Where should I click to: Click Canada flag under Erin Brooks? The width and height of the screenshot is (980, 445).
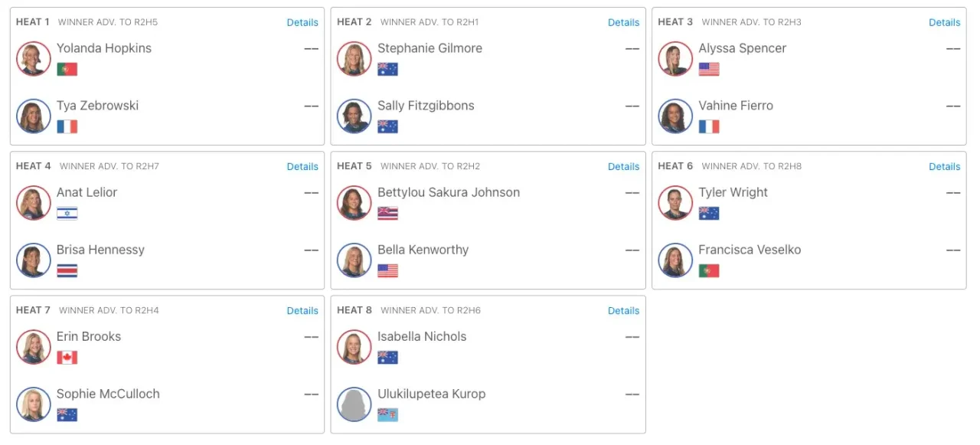[67, 357]
